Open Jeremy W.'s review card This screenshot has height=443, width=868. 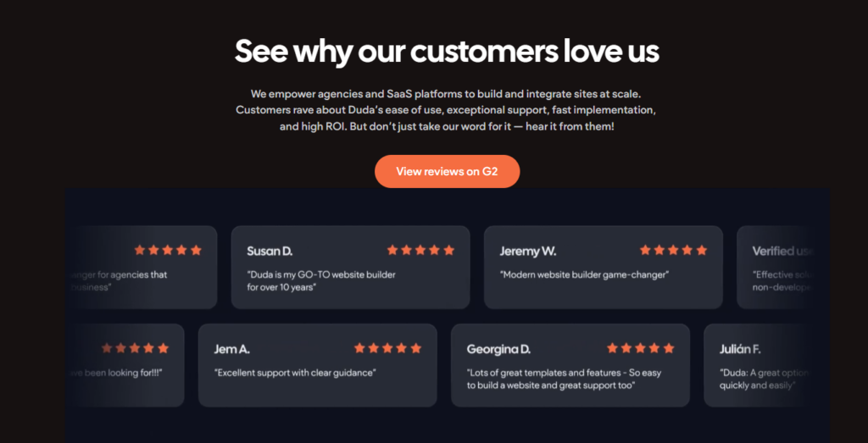click(604, 267)
